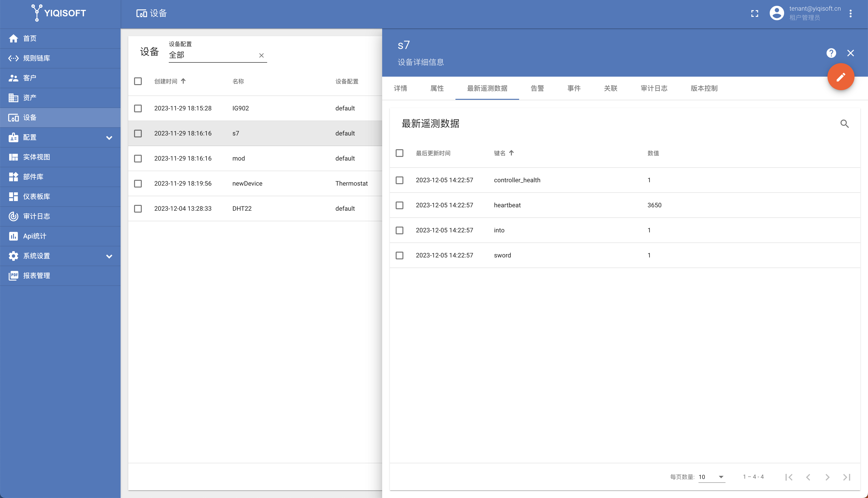The image size is (868, 498).
Task: Check the heartbeat telemetry row checkbox
Action: point(399,205)
